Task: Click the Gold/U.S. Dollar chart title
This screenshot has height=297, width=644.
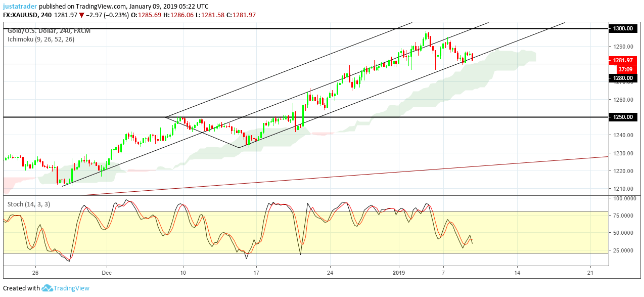Action: 49,31
